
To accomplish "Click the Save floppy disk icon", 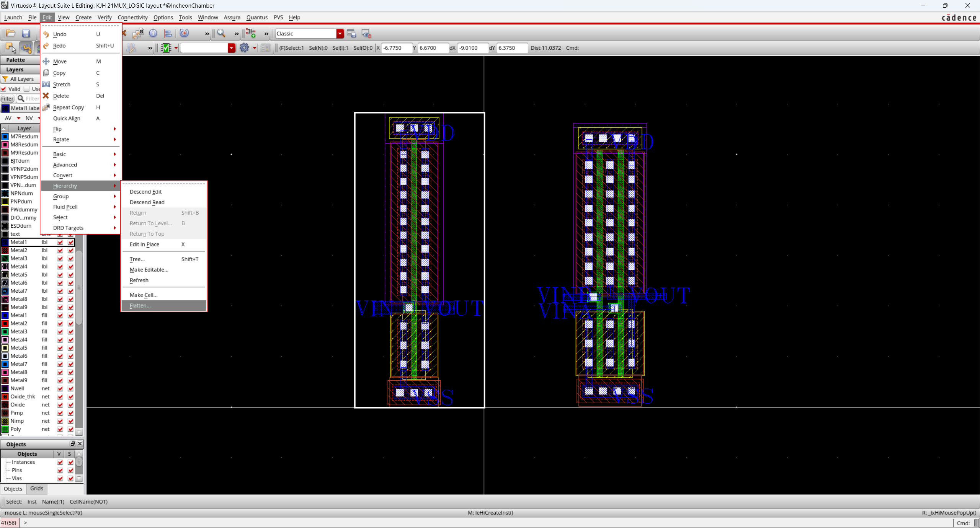I will [x=26, y=34].
